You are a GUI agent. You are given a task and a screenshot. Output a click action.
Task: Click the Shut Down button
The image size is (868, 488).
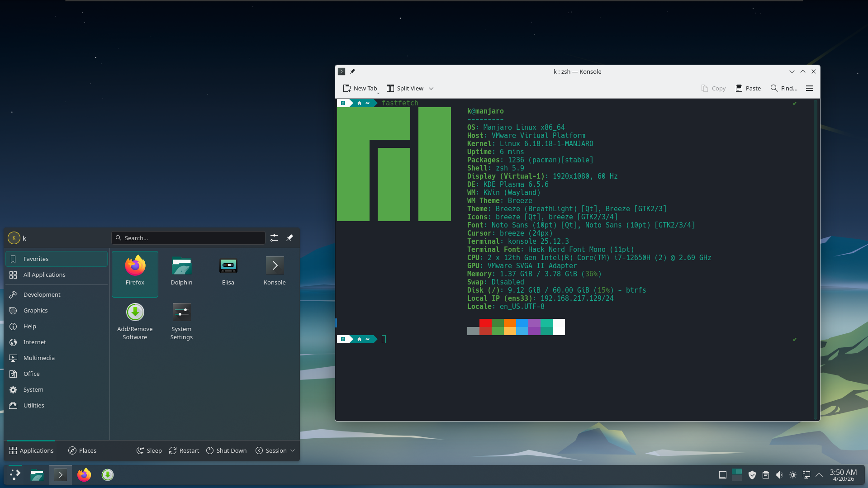click(227, 450)
